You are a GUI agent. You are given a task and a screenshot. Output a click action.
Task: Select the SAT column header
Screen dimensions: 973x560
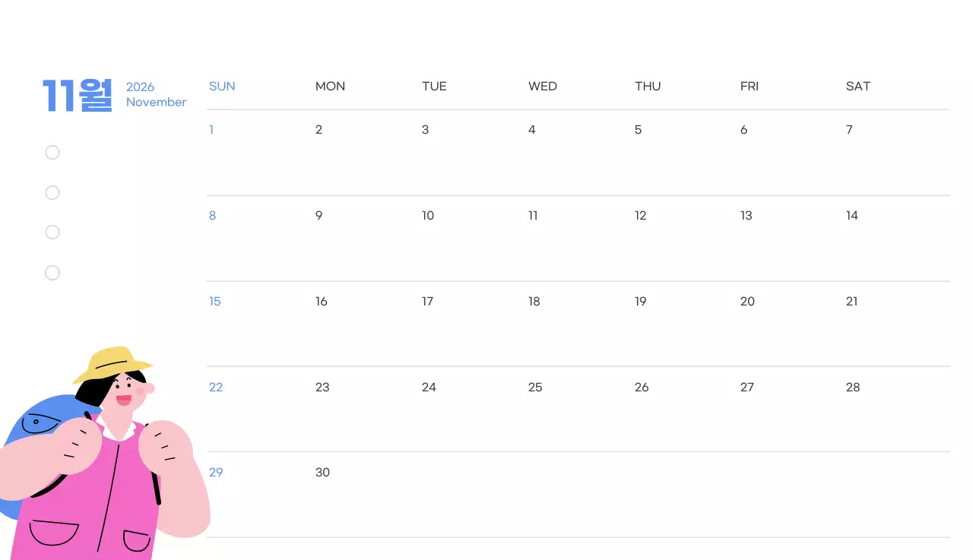(x=857, y=86)
